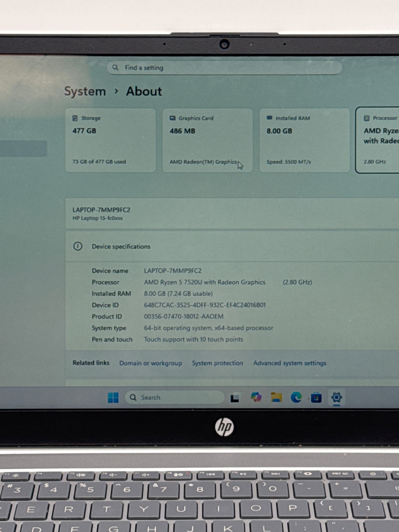
Task: Select the Storage 477 GB card
Action: pos(110,140)
